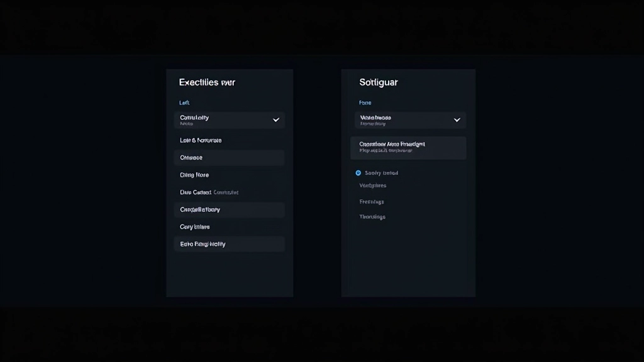Open the Catulolly selector in the left panel
The image size is (644, 362).
[229, 119]
